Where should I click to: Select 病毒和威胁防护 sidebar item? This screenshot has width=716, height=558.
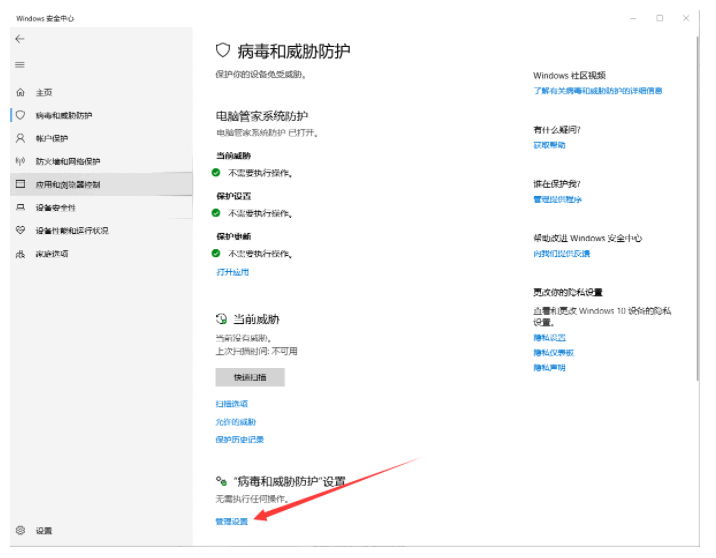(101, 115)
